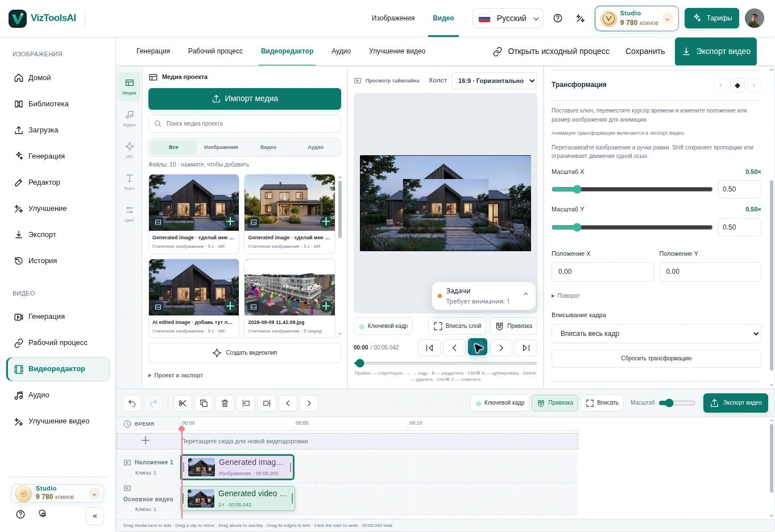
Task: Play the timeline preview
Action: coord(478,347)
